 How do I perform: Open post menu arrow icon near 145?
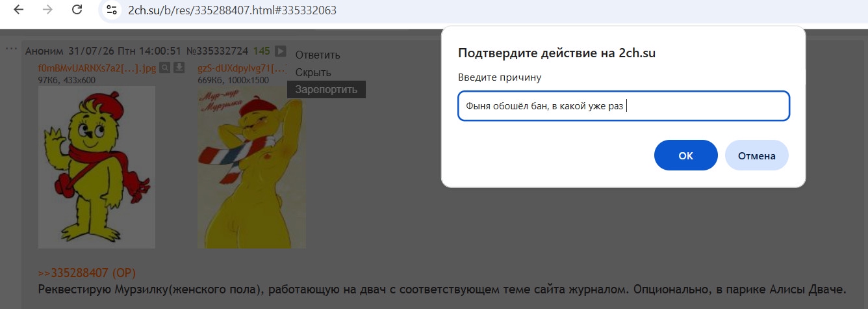pyautogui.click(x=280, y=51)
